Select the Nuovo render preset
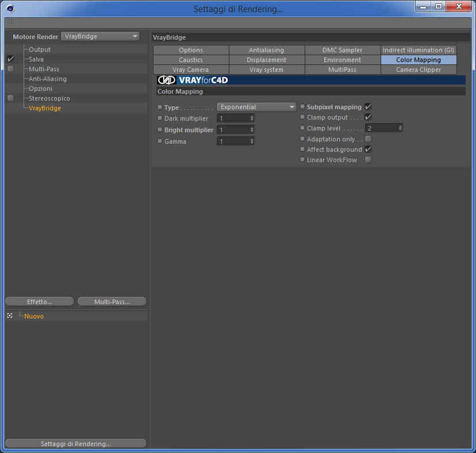This screenshot has height=453, width=476. point(34,316)
